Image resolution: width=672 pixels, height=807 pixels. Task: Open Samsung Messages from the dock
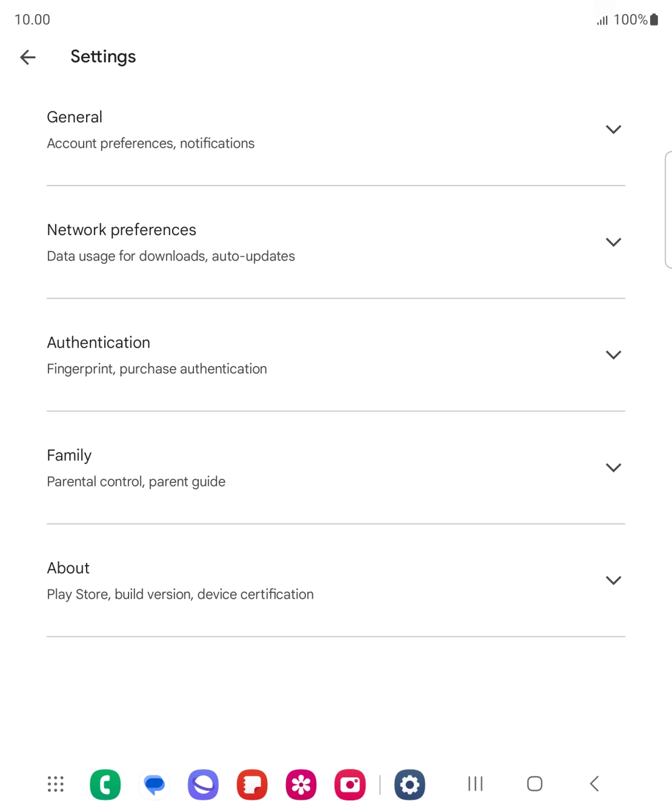(155, 784)
